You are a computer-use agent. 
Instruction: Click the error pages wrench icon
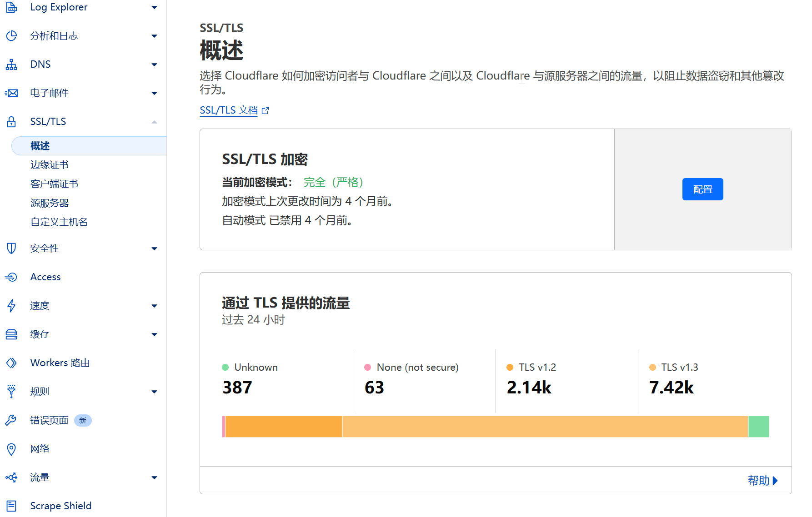pyautogui.click(x=11, y=420)
